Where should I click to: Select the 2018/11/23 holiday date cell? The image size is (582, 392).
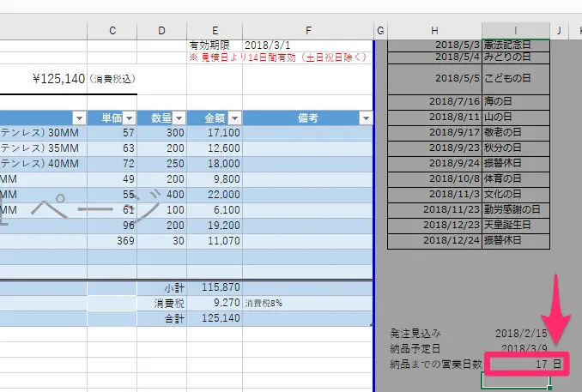click(434, 208)
